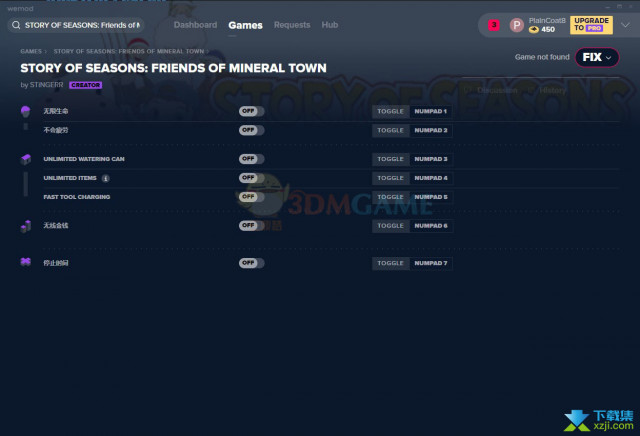640x436 pixels.
Task: Click the TOGGLE label for NUMPAD 6
Action: [391, 226]
